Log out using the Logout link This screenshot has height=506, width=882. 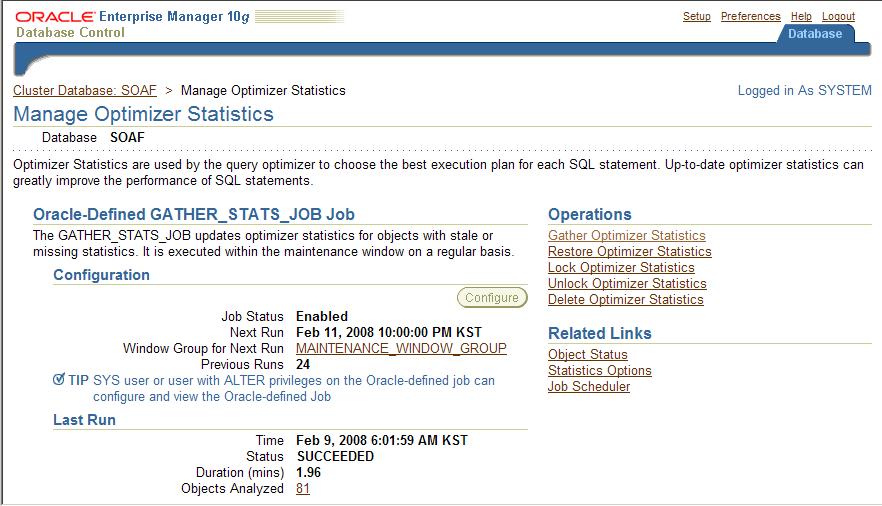[x=838, y=17]
